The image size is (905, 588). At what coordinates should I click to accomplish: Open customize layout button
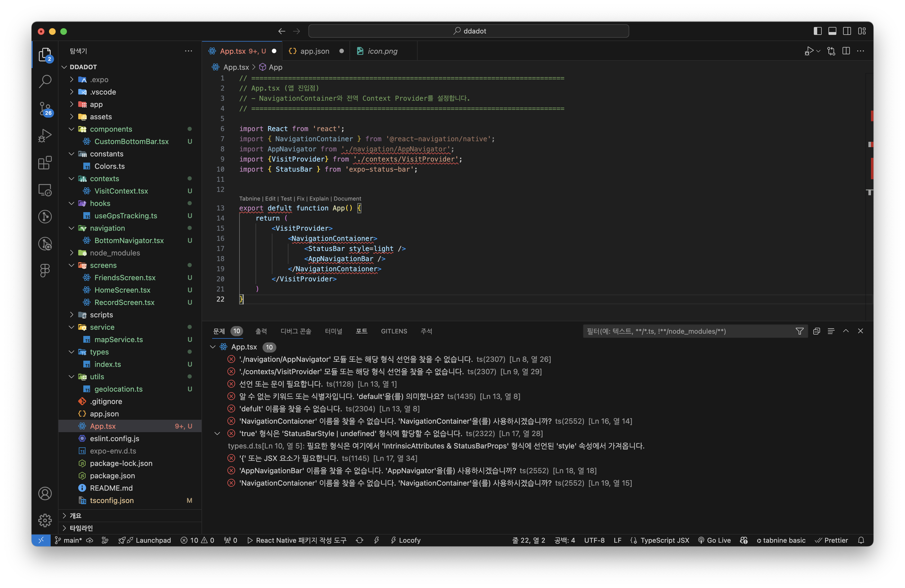tap(862, 31)
